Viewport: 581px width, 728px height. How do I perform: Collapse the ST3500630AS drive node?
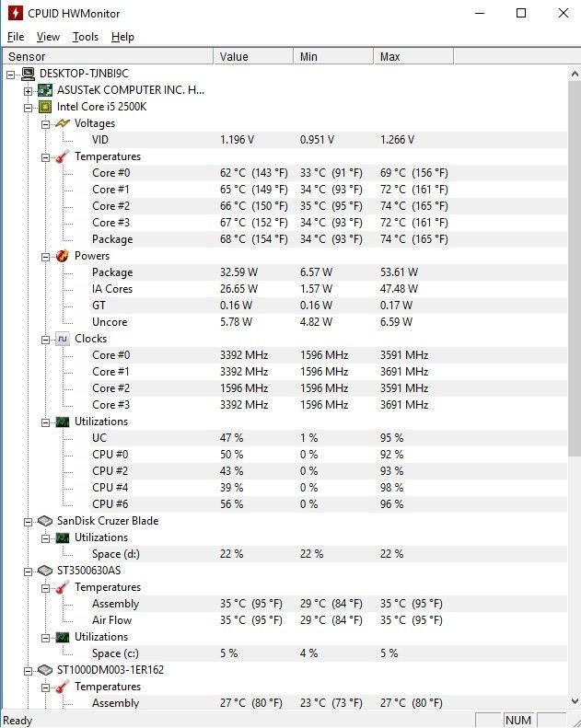pos(28,572)
